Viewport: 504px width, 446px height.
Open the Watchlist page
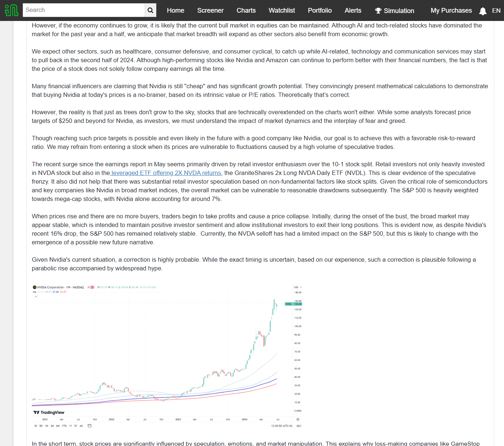[x=282, y=10]
